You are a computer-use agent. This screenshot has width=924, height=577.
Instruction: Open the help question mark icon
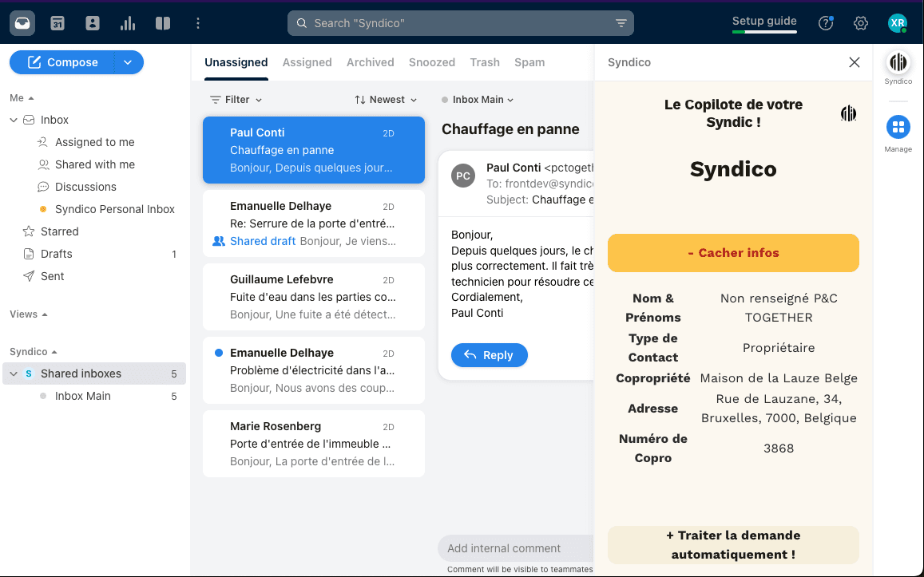point(826,24)
